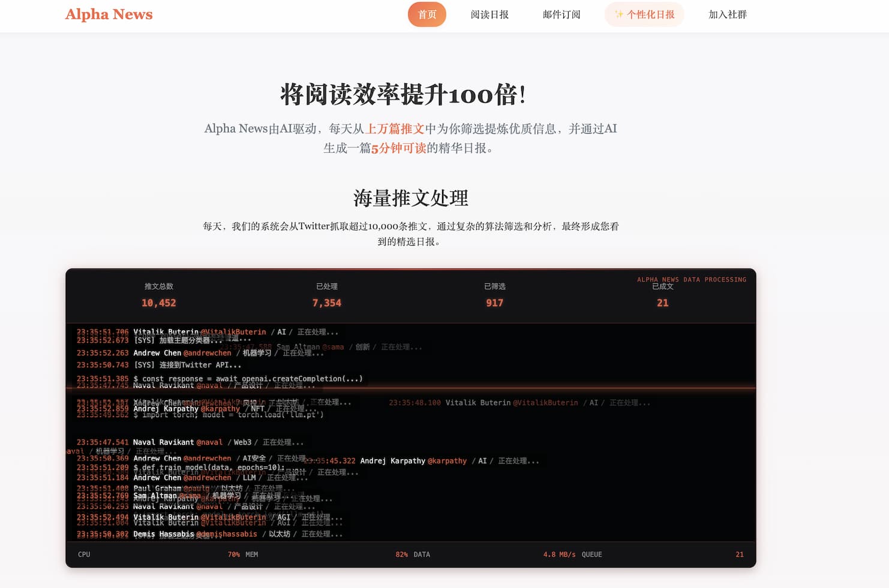The image size is (889, 588).
Task: Click the 上万篇推文 highlighted text
Action: pos(395,129)
